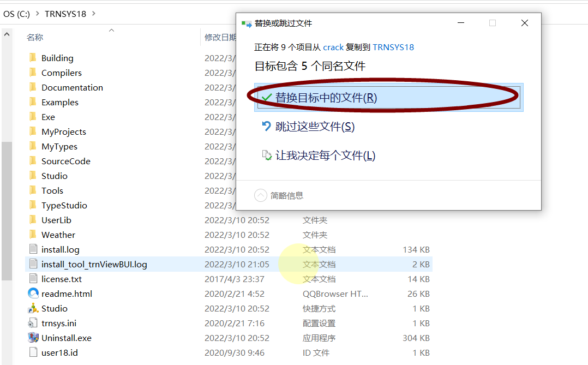The height and width of the screenshot is (365, 588).
Task: Click the Studio folder icon
Action: pos(33,176)
